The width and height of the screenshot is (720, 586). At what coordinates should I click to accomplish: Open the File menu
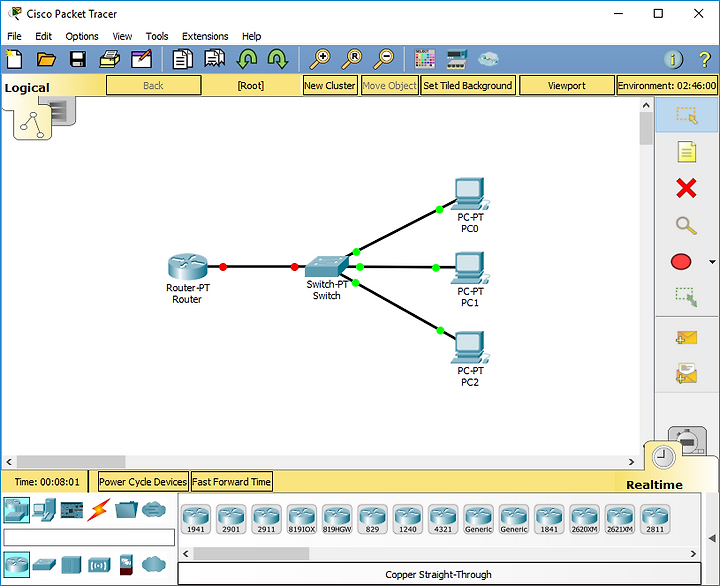pos(14,36)
